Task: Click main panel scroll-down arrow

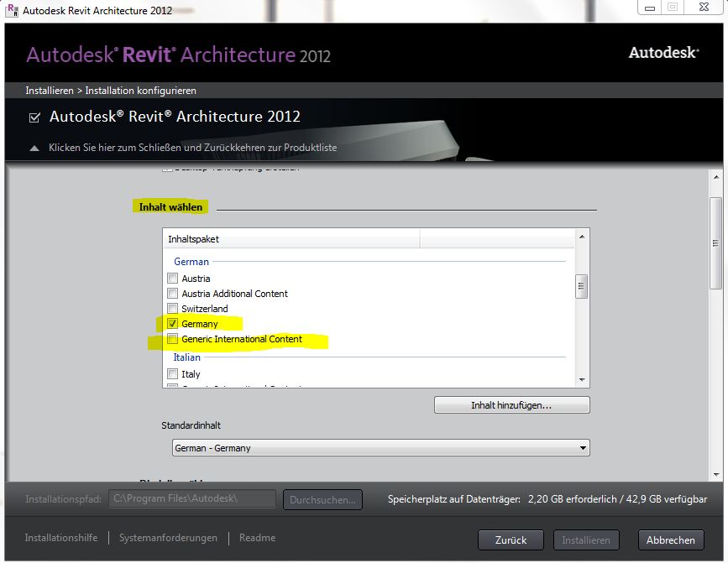Action: point(715,474)
